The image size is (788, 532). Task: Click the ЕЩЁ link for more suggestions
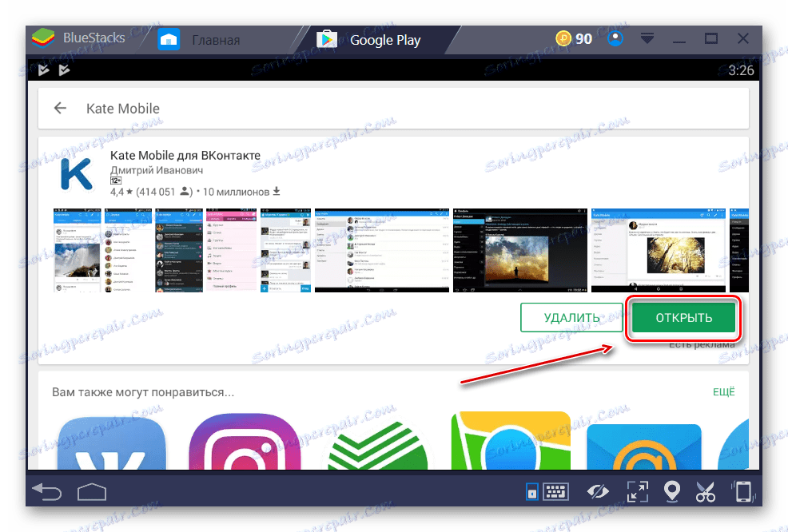pyautogui.click(x=724, y=392)
